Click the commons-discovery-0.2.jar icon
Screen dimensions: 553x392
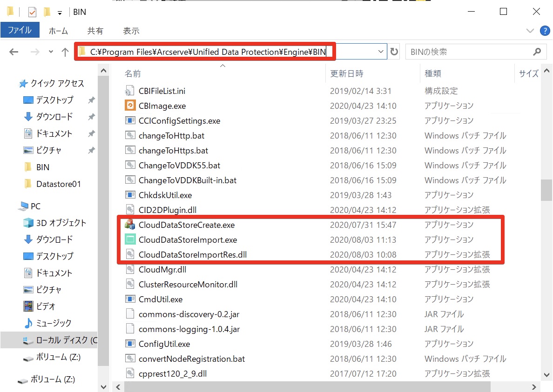click(x=130, y=314)
